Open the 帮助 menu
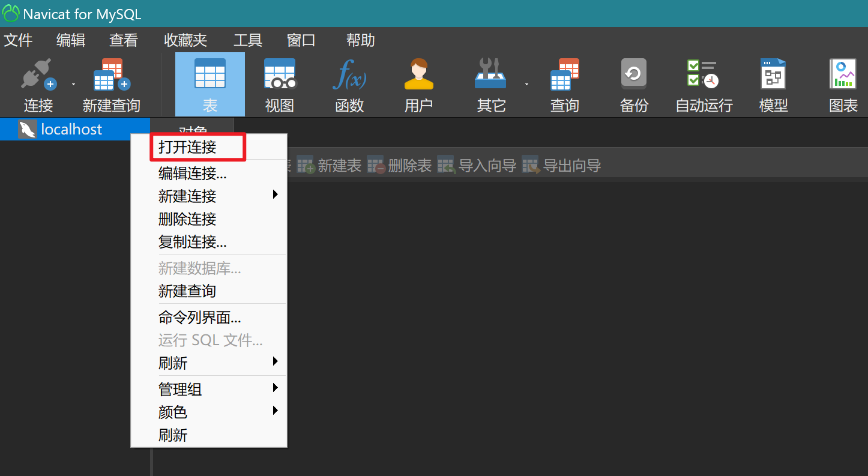Viewport: 868px width, 476px height. click(x=361, y=40)
